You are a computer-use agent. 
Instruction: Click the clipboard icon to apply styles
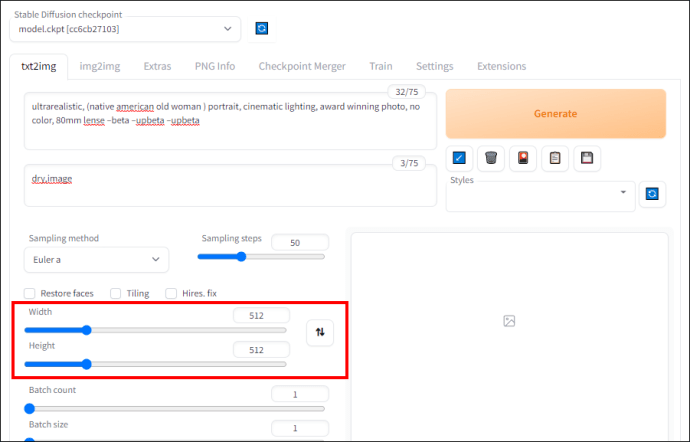tap(555, 158)
